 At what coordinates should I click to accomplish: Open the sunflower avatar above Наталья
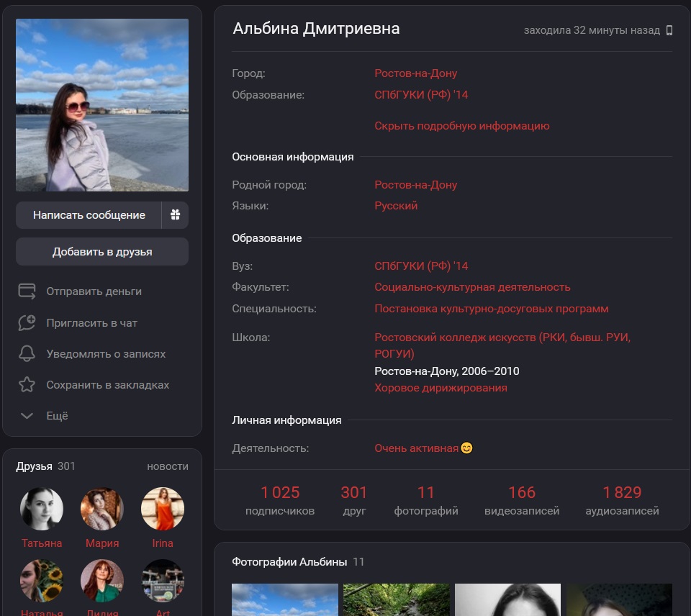point(42,581)
